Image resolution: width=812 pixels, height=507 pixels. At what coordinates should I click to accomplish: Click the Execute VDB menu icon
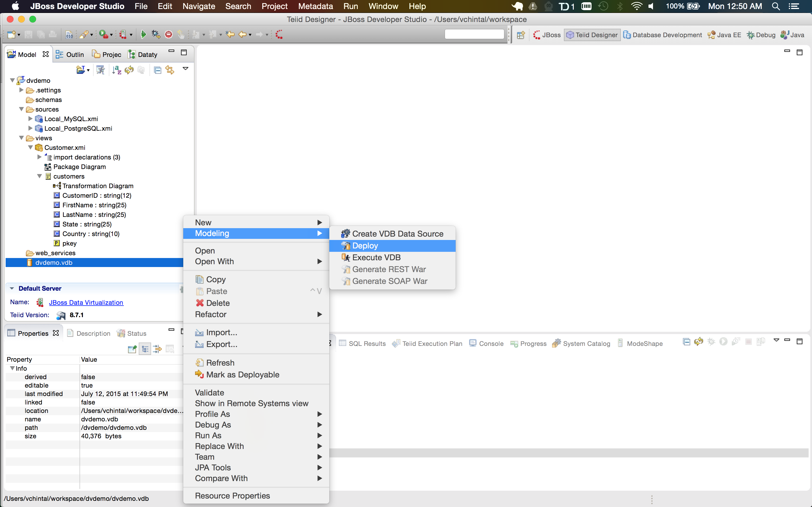[346, 257]
